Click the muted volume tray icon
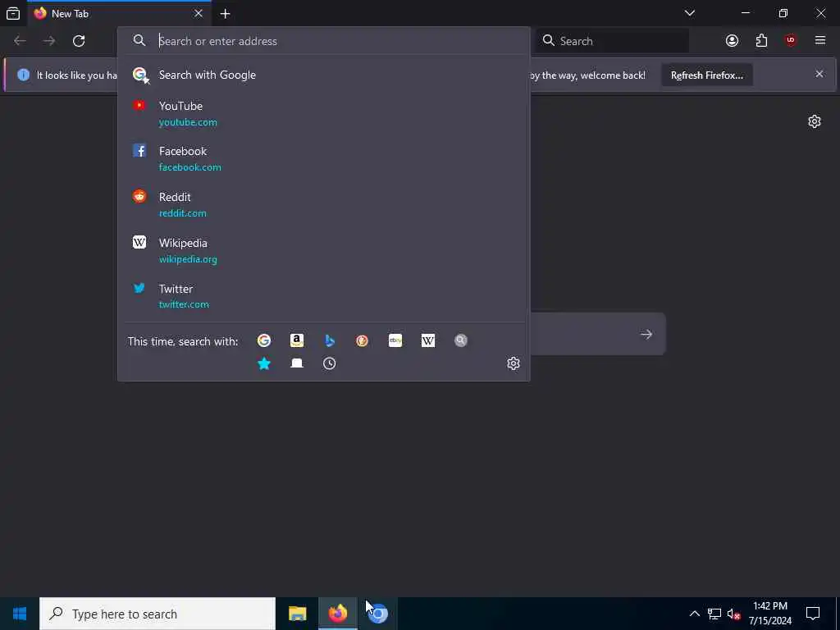The width and height of the screenshot is (840, 630). click(733, 614)
